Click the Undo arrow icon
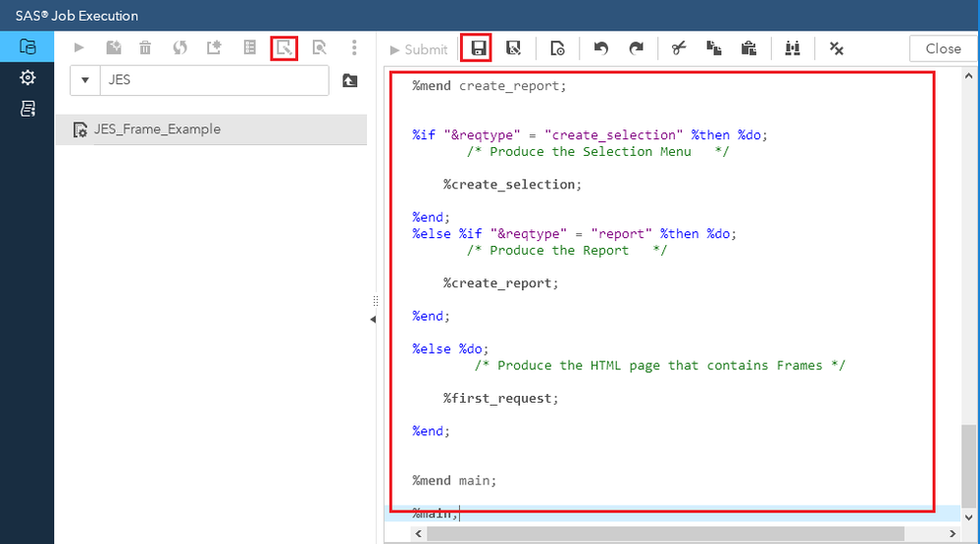Image resolution: width=980 pixels, height=544 pixels. click(x=601, y=48)
